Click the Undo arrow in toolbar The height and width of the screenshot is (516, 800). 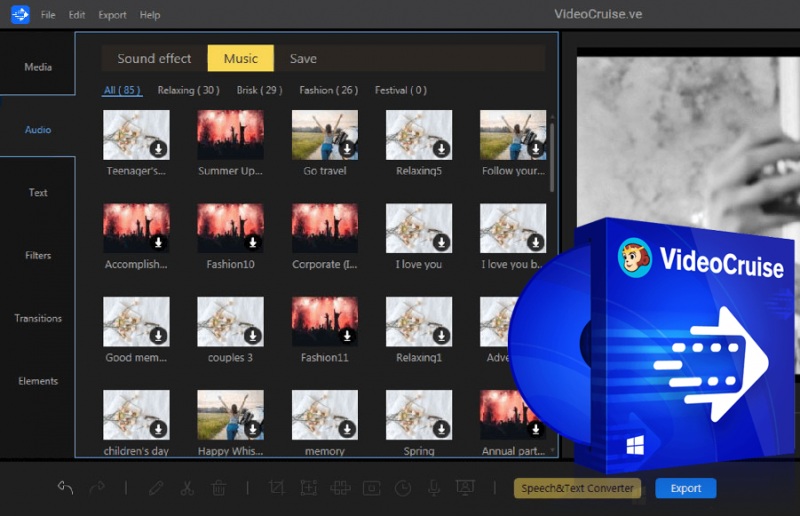[65, 488]
